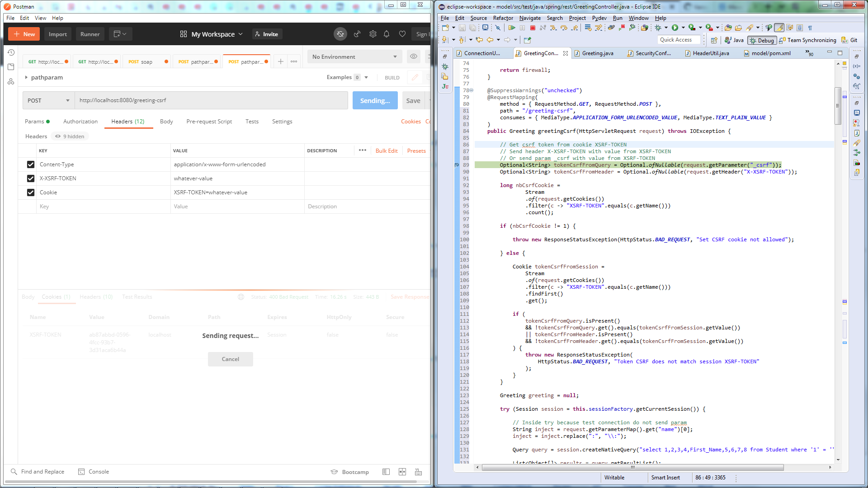Open the No Environment dropdown
Screen dimensions: 868x488
[354, 56]
